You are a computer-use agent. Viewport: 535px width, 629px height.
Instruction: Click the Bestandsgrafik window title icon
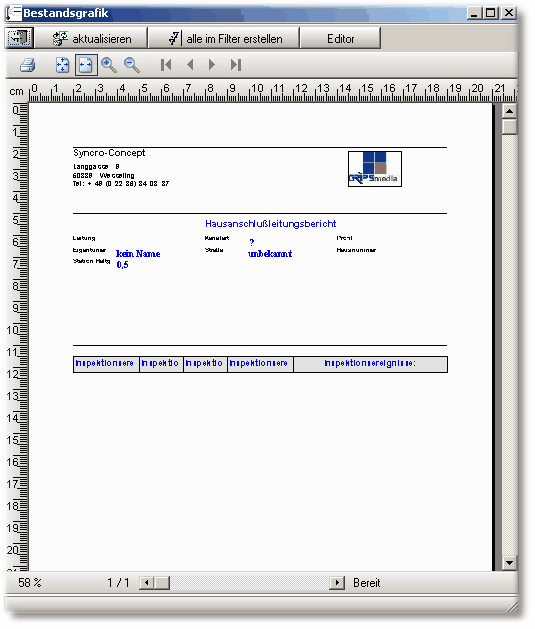coord(14,13)
